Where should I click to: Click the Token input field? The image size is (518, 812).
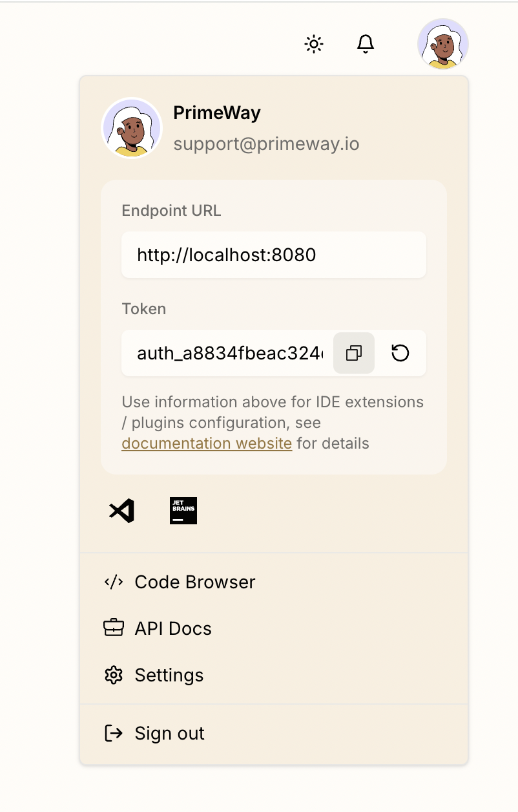pos(226,353)
